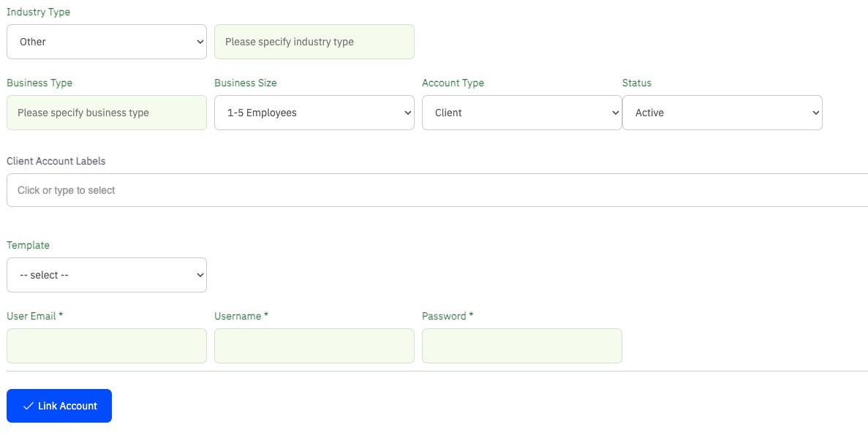Image resolution: width=868 pixels, height=438 pixels.
Task: Click the checkmark icon on Link Account
Action: 29,406
